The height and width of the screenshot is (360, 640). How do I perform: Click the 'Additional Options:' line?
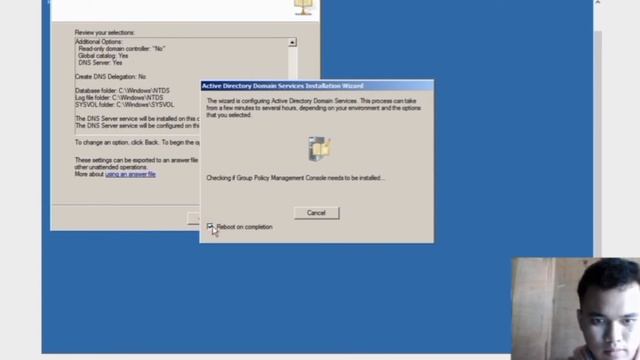[98, 42]
